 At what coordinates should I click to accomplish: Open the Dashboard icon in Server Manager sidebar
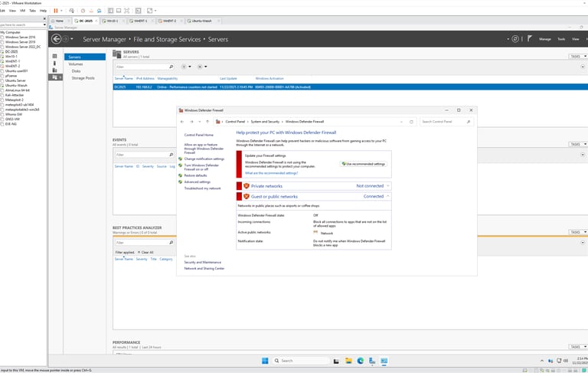(x=55, y=56)
